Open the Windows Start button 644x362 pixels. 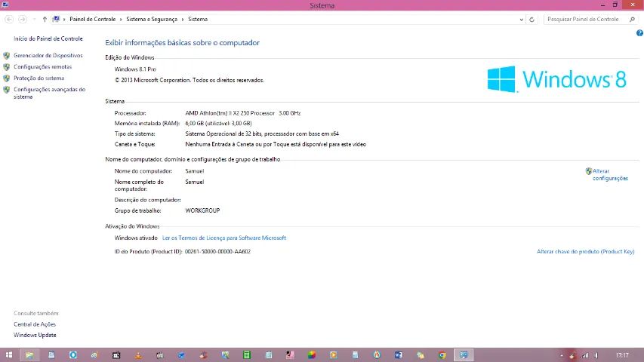(x=8, y=355)
